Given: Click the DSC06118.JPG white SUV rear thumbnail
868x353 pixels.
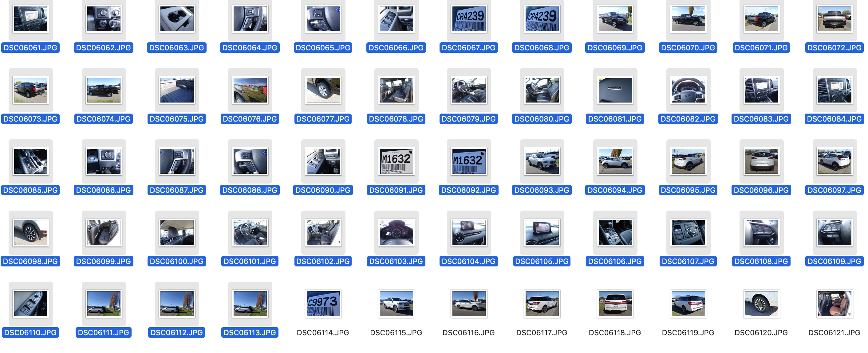Looking at the screenshot, I should [615, 304].
